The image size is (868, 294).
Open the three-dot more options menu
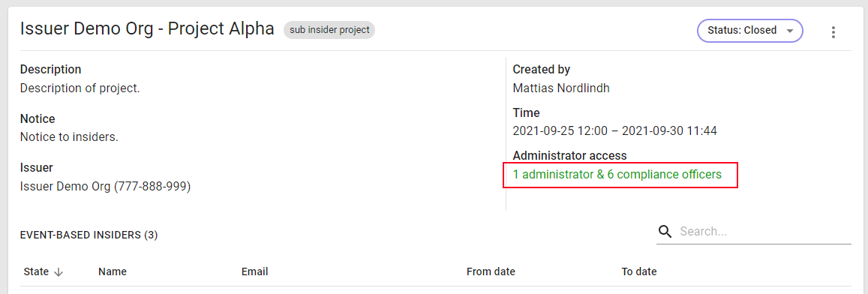[833, 32]
